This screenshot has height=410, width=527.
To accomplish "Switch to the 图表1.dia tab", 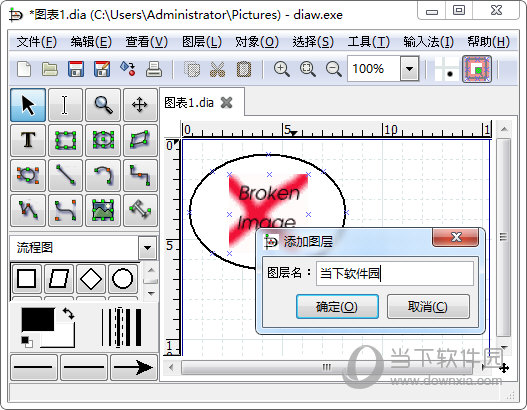I will [189, 102].
